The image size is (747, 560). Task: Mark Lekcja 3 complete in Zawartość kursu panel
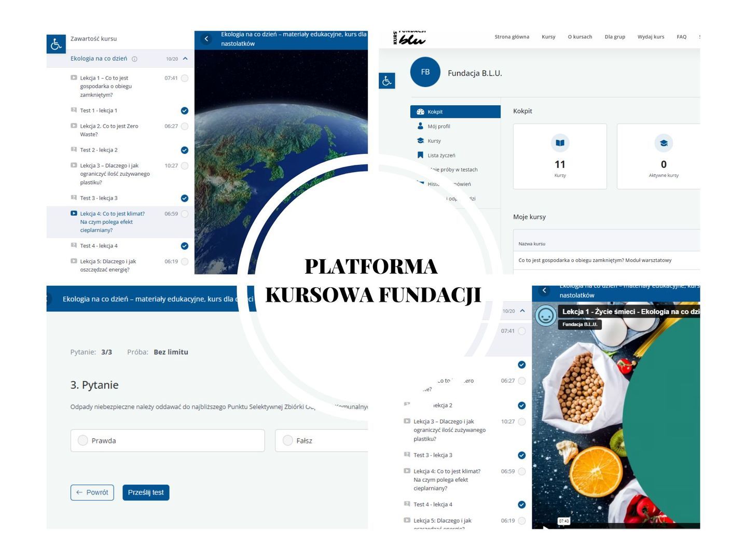click(185, 166)
